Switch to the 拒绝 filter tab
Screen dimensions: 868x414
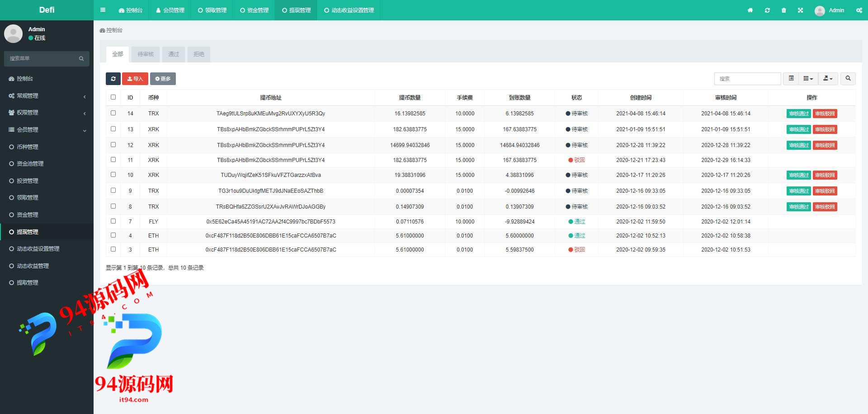pos(199,54)
